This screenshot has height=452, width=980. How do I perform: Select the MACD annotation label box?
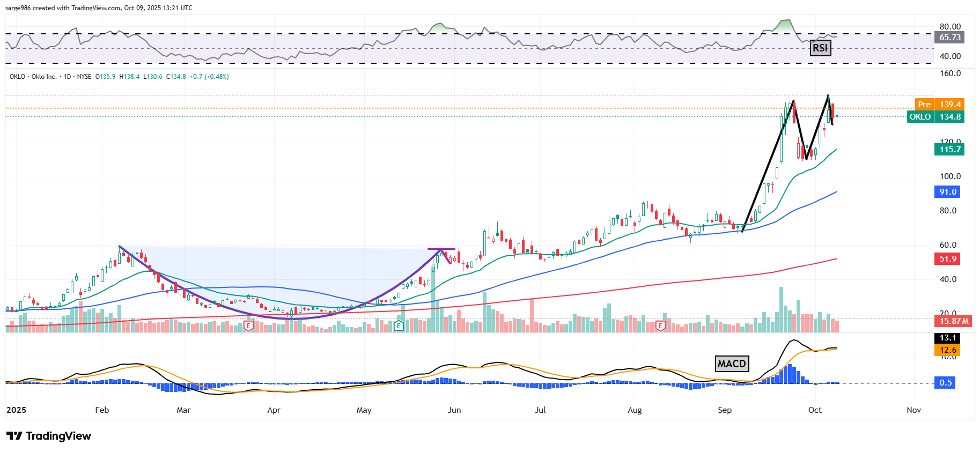[x=732, y=364]
